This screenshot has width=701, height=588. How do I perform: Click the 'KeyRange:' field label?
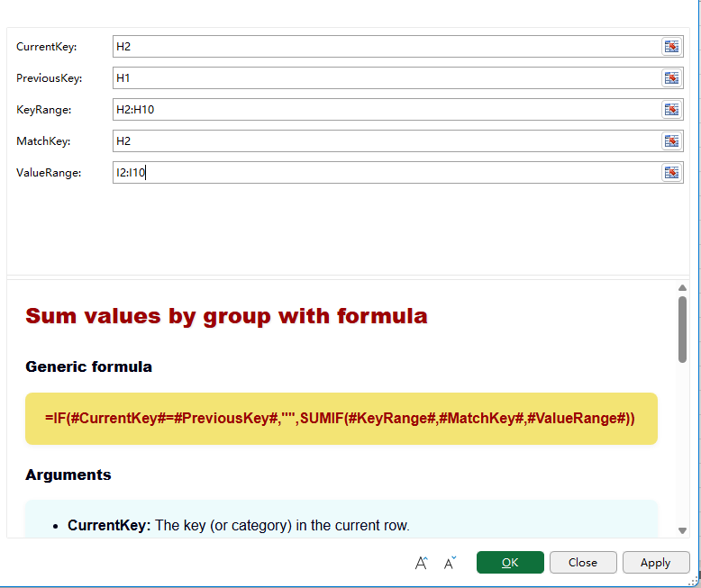[44, 110]
